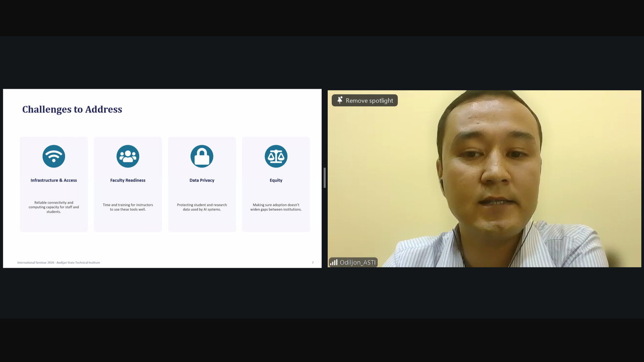Click the International Seminar 2026 footer text
Screen dimensions: 644x362
59,263
